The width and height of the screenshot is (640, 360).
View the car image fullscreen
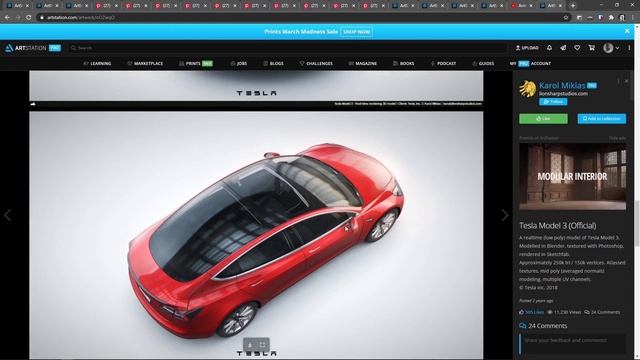tap(262, 345)
